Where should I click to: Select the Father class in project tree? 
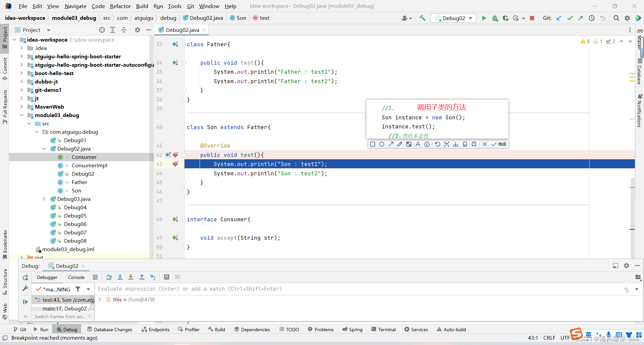coord(79,182)
